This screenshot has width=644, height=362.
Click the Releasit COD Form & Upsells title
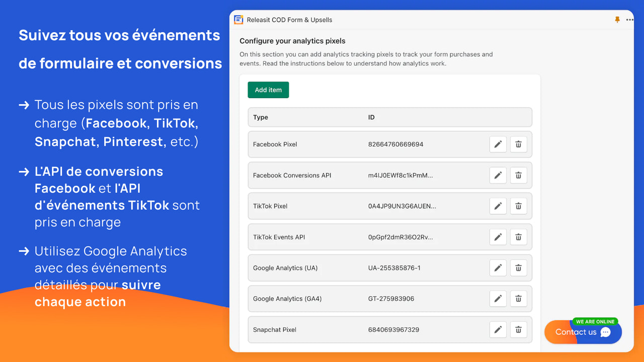289,20
